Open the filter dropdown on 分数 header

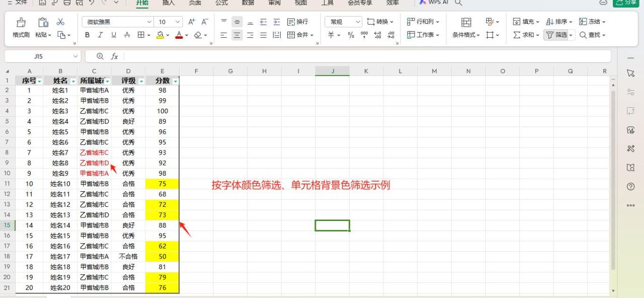[x=175, y=81]
